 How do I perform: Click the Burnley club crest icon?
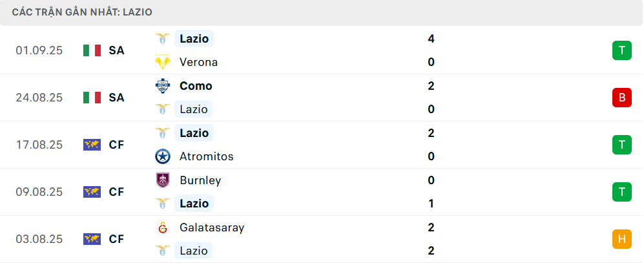pos(163,180)
